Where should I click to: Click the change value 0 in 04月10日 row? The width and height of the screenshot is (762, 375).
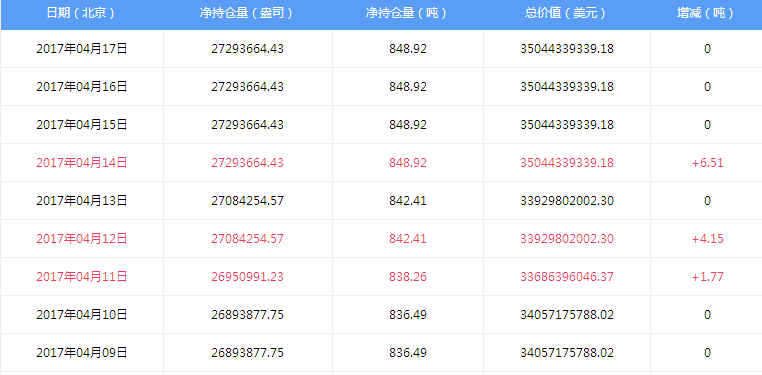click(x=707, y=315)
